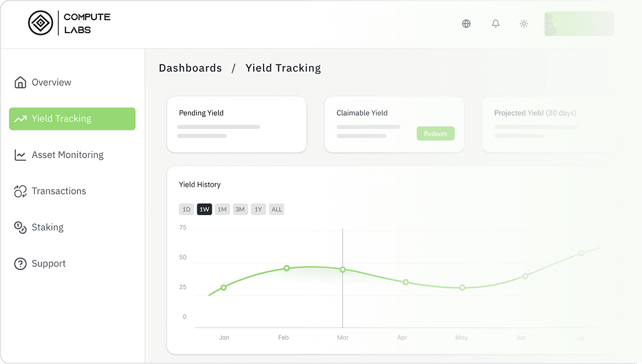The height and width of the screenshot is (364, 642).
Task: Toggle the sun theme icon
Action: point(524,24)
